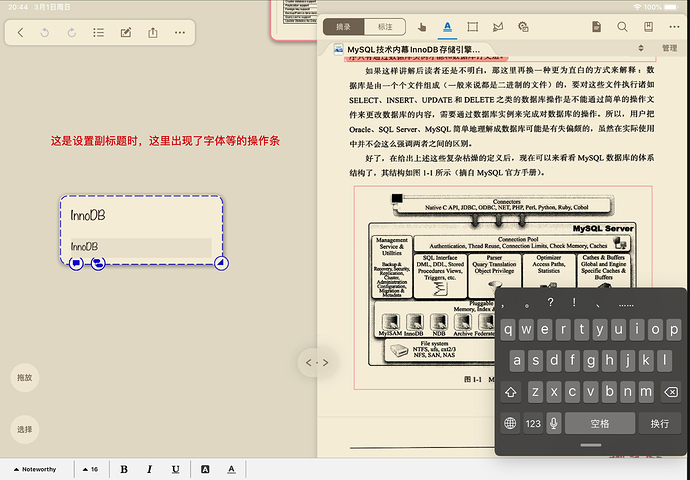Image resolution: width=690 pixels, height=480 pixels.
Task: Tap the tool icon right of lasso
Action: pos(523,27)
